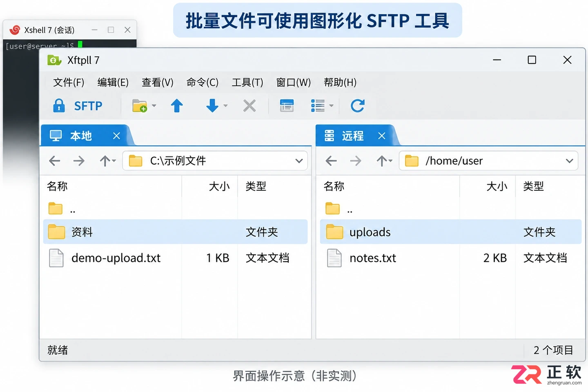Select the 资料 folder row
588x392 pixels.
[175, 232]
